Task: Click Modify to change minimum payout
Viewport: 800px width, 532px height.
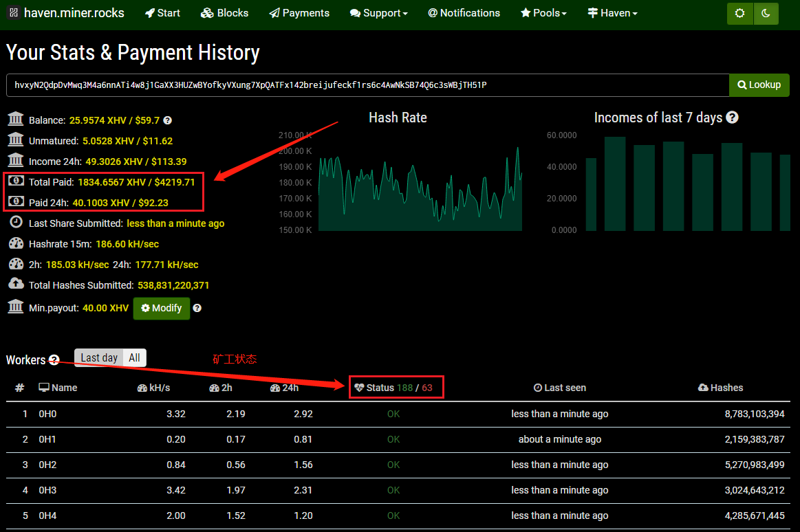Action: pos(161,308)
